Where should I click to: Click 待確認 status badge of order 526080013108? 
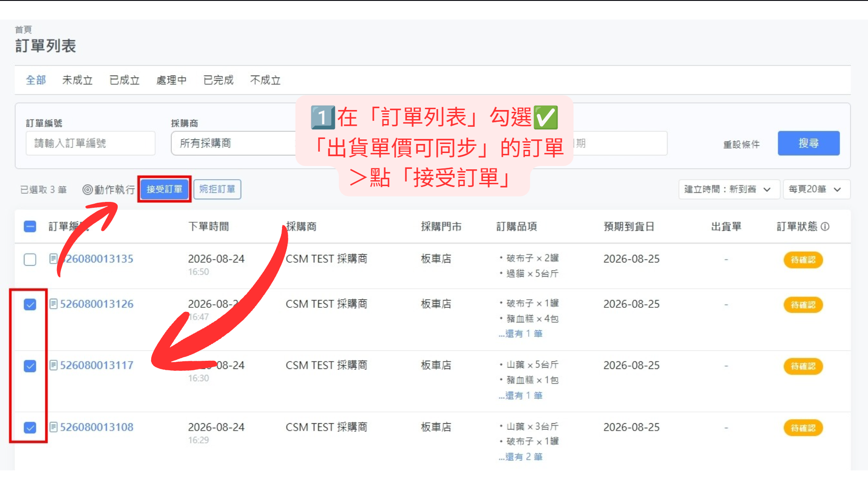point(803,428)
